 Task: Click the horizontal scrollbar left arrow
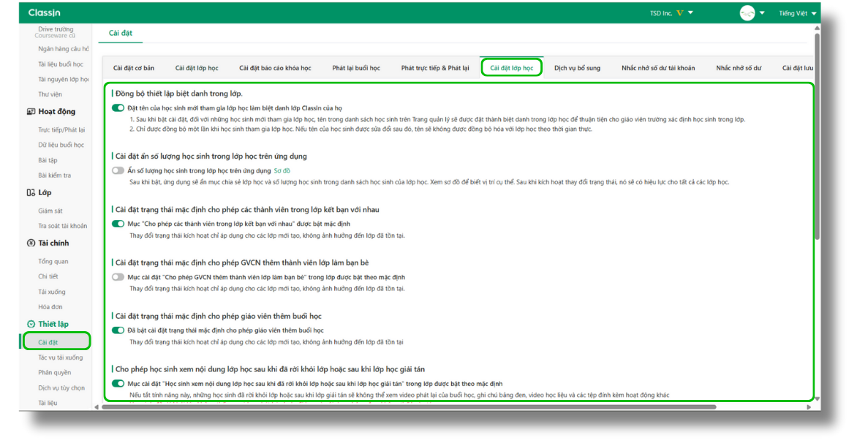point(97,406)
